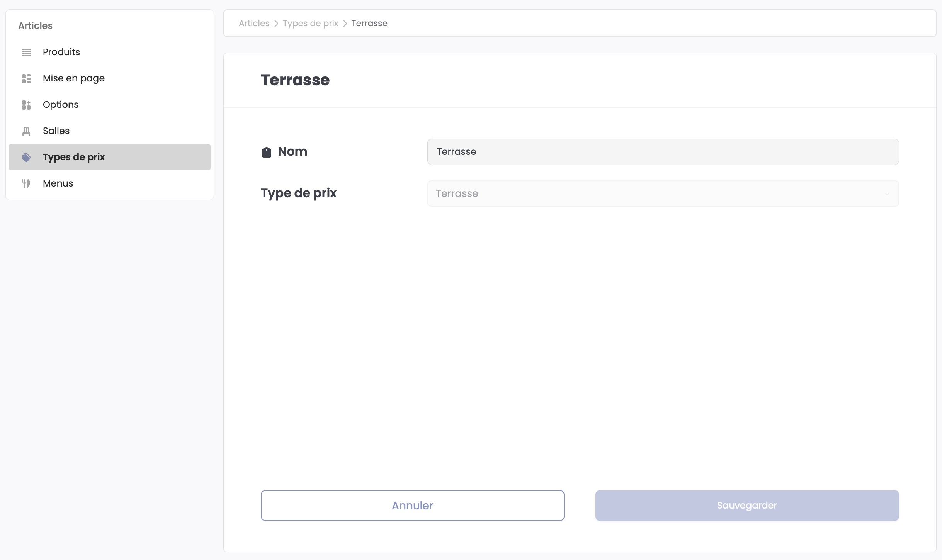Select Options in the sidebar
The image size is (942, 560).
(x=61, y=105)
